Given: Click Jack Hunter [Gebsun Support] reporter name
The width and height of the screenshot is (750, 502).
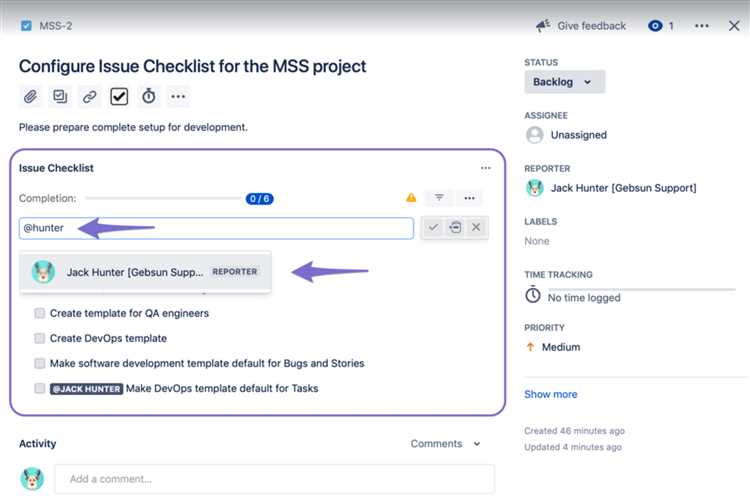Looking at the screenshot, I should (x=623, y=188).
